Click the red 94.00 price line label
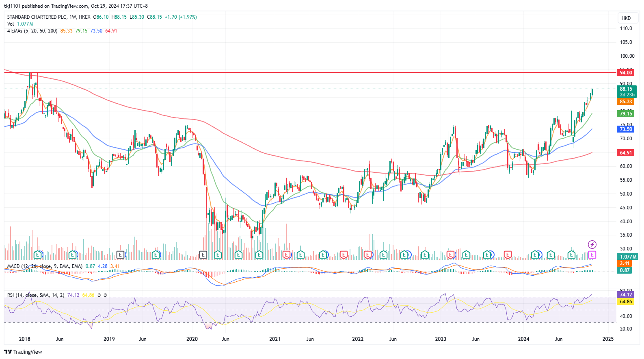Viewport: 644px width, 359px height. (626, 73)
